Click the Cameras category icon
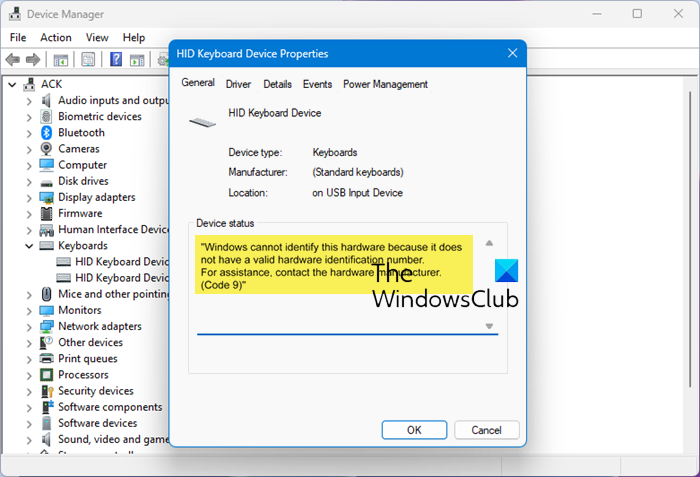 pos(46,149)
